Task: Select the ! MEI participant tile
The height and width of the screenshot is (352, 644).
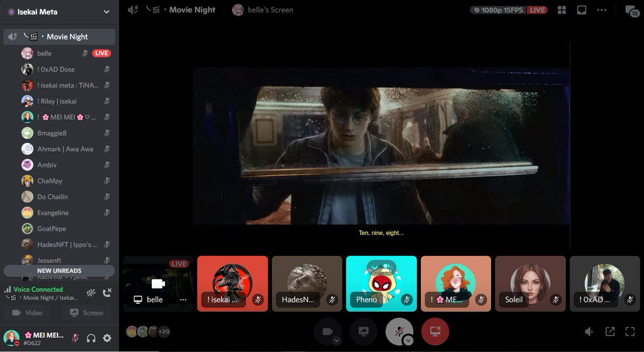Action: click(x=456, y=283)
